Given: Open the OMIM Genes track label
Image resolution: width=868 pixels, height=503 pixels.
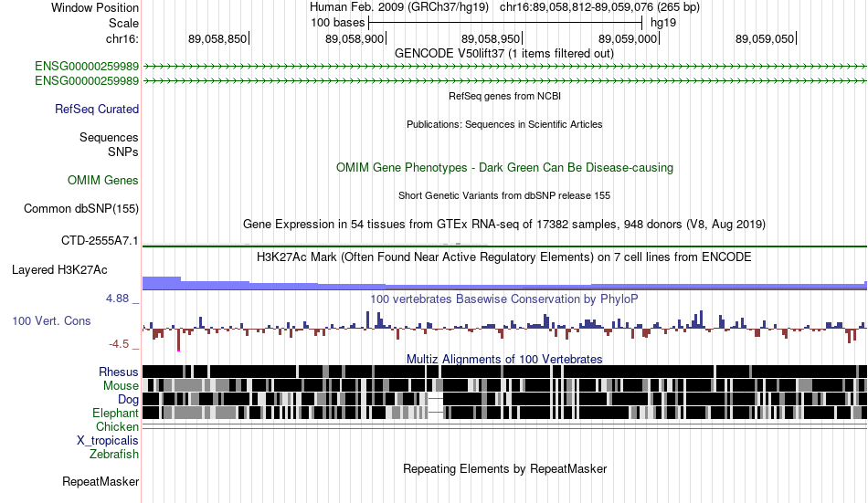Looking at the screenshot, I should [x=102, y=181].
